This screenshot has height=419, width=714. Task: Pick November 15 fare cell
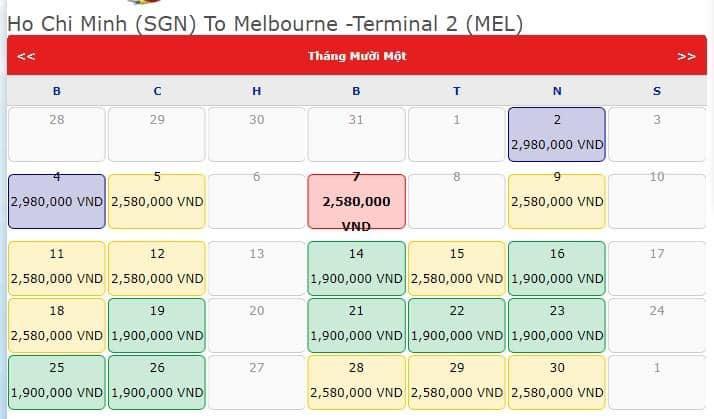pyautogui.click(x=457, y=269)
